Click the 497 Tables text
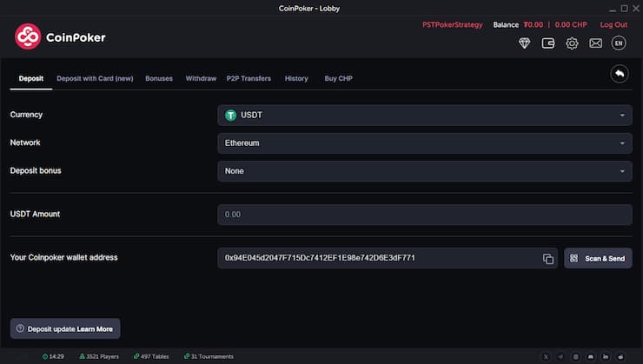This screenshot has width=643, height=364. click(155, 357)
